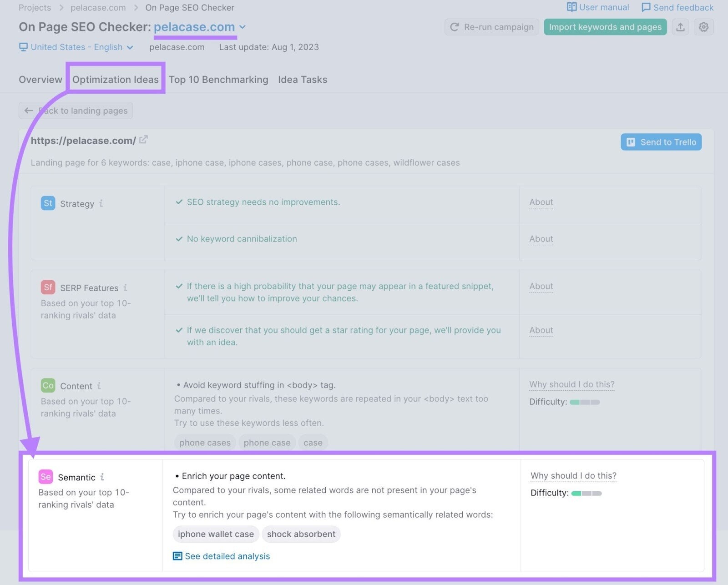The height and width of the screenshot is (585, 728).
Task: Go to the Idea Tasks tab
Action: 303,80
